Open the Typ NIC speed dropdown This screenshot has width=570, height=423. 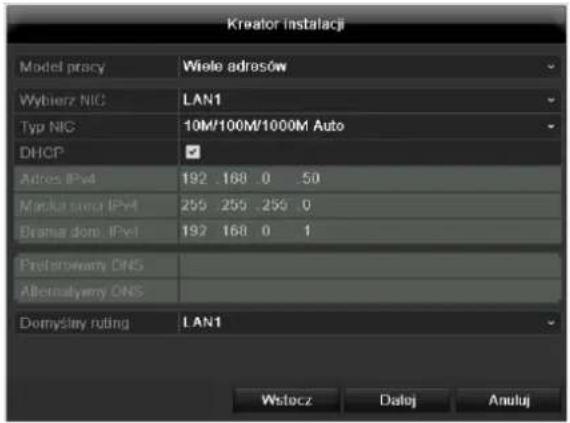point(370,126)
